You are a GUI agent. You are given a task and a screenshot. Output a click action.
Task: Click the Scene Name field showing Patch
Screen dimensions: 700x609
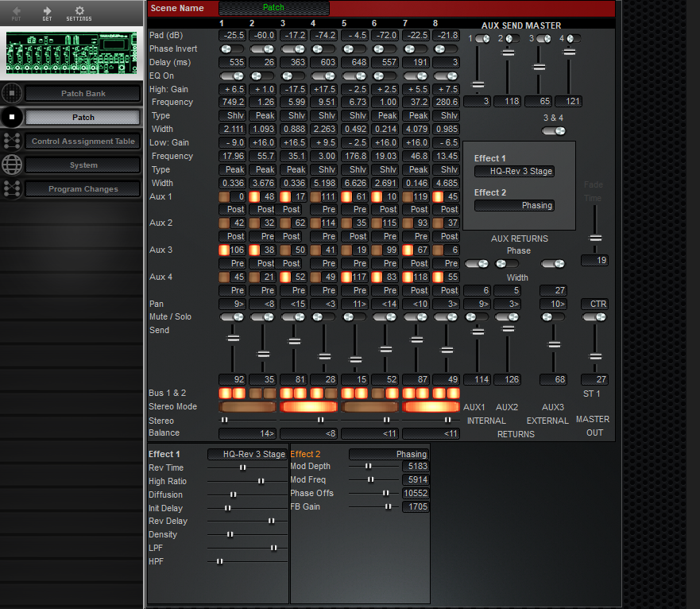(x=273, y=7)
